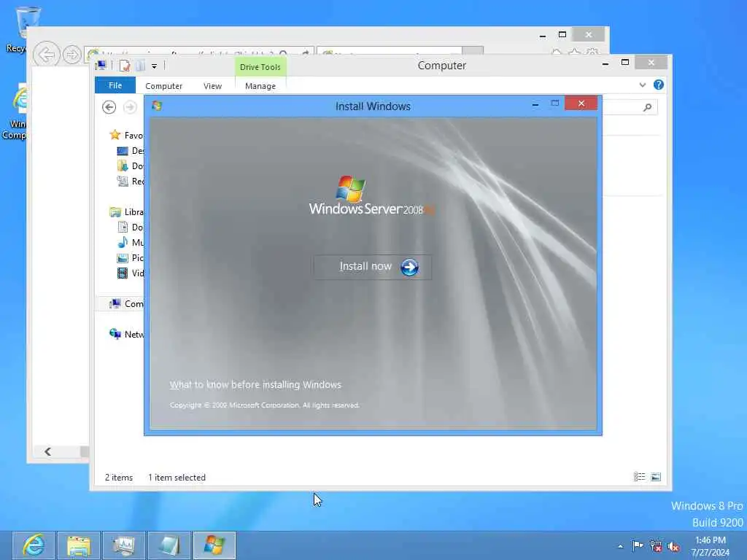747x560 pixels.
Task: Select the Drive Tools contextual tab header
Action: [260, 67]
